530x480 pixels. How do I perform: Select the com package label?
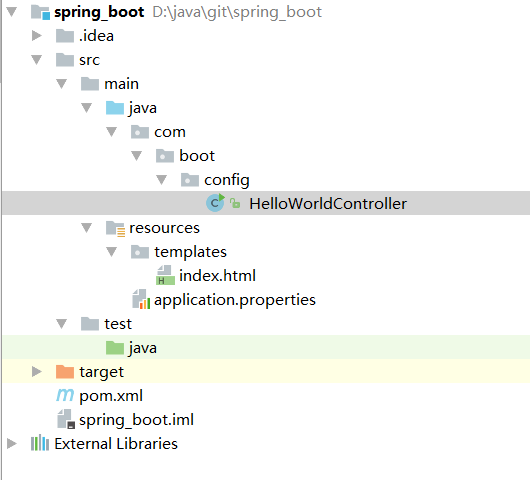(x=170, y=133)
